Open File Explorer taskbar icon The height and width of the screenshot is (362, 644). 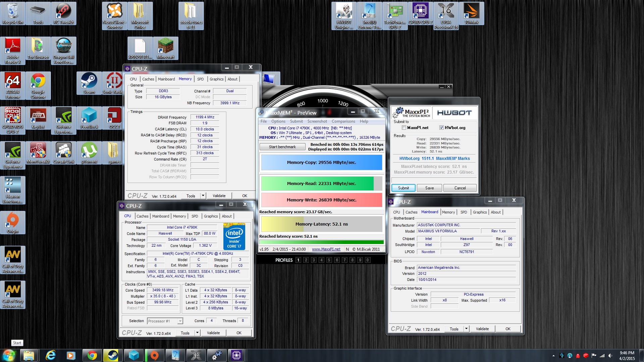pyautogui.click(x=29, y=355)
